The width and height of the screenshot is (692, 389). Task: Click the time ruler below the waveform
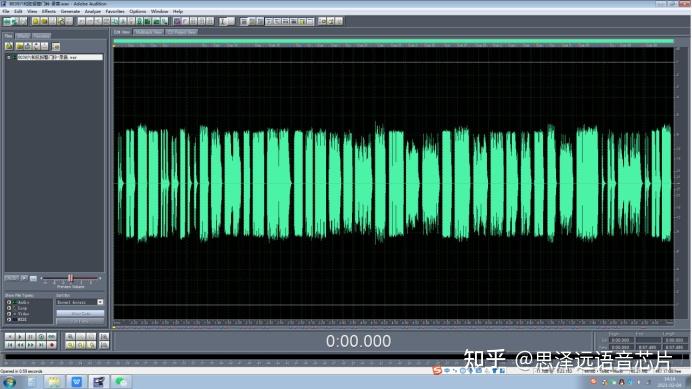point(394,323)
